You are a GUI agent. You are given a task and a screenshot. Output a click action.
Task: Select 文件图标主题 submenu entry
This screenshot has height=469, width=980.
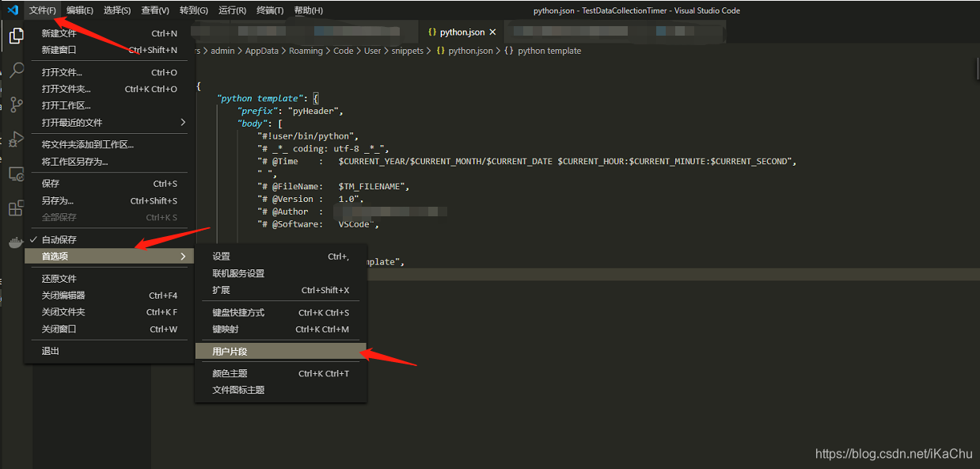(281, 390)
